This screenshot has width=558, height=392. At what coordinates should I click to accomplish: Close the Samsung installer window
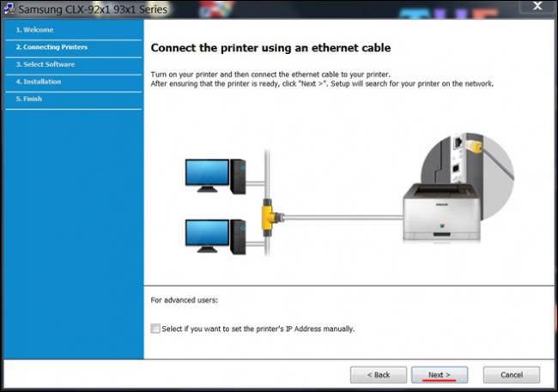coord(537,6)
